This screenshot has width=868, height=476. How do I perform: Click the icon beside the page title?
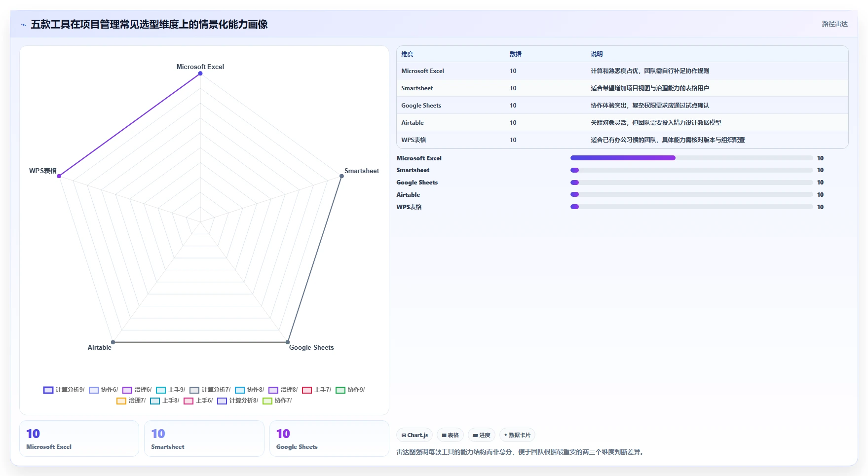pyautogui.click(x=23, y=25)
